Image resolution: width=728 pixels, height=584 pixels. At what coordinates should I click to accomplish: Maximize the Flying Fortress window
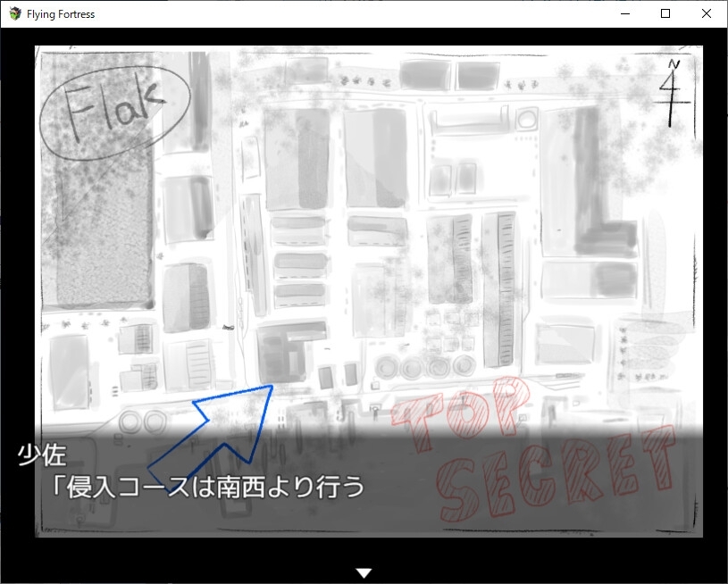click(x=665, y=13)
